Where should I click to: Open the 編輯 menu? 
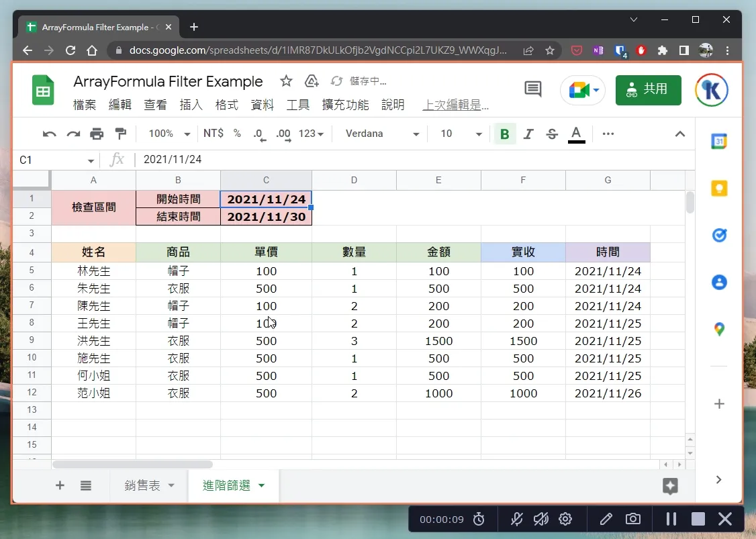(120, 105)
